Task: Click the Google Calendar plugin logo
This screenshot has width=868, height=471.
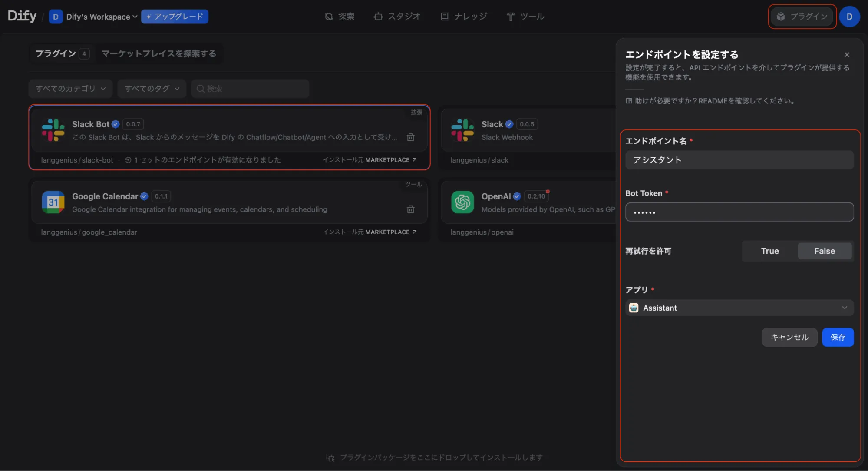Action: [53, 202]
